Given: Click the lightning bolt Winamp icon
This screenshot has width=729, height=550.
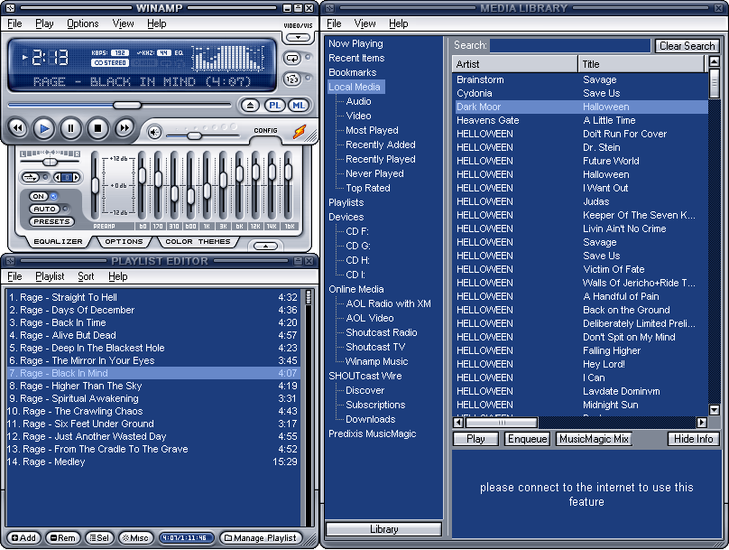Looking at the screenshot, I should click(299, 132).
